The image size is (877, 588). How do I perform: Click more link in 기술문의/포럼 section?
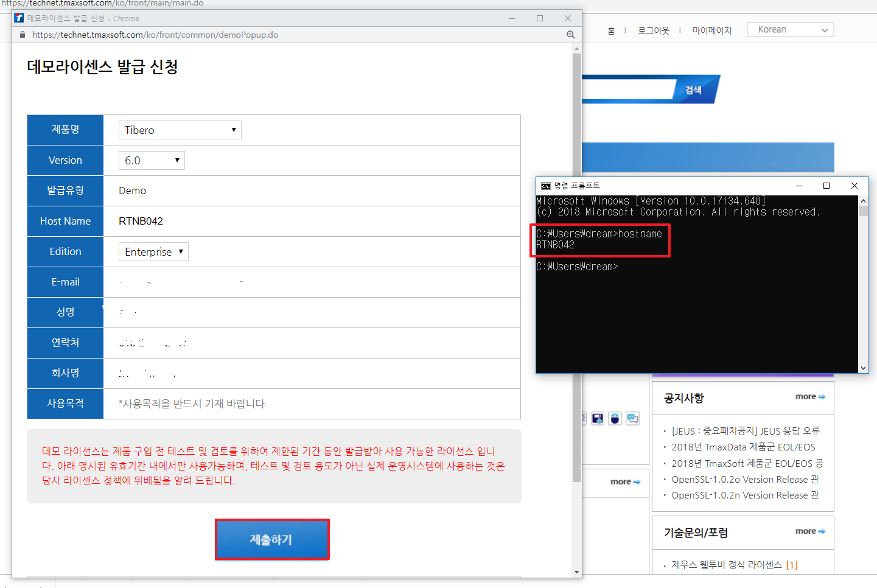(x=810, y=531)
